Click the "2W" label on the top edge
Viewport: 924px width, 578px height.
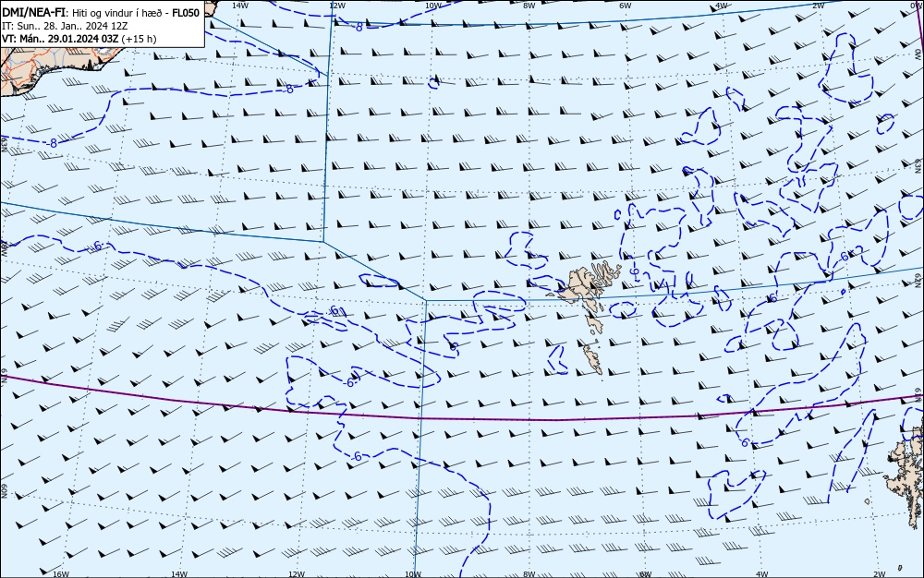[x=818, y=6]
